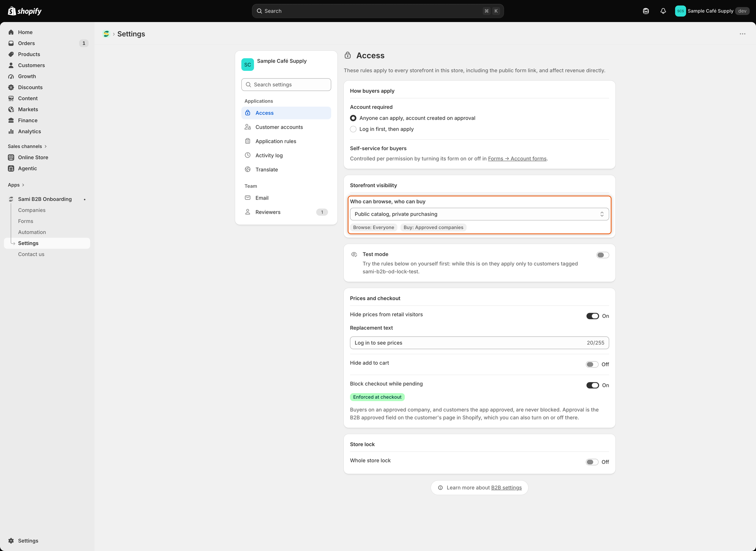This screenshot has width=756, height=551.
Task: Turn off 'Hide prices from retail visitors'
Action: point(593,316)
